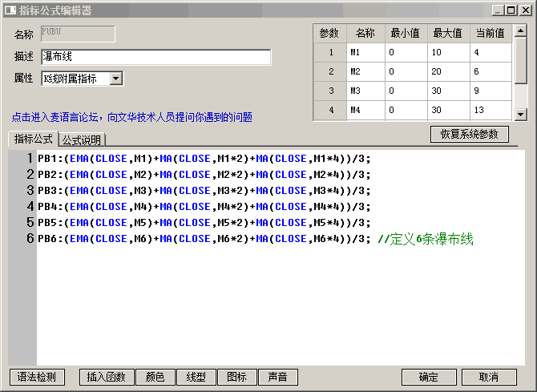This screenshot has height=392, width=537.
Task: Click the line 6 comment 定义6条瀑布线
Action: 426,239
